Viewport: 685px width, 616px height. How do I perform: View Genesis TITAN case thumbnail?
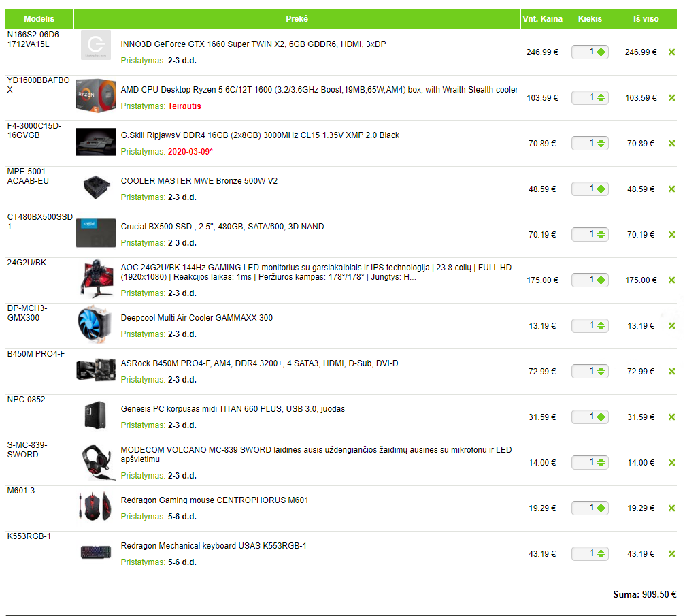(x=96, y=415)
